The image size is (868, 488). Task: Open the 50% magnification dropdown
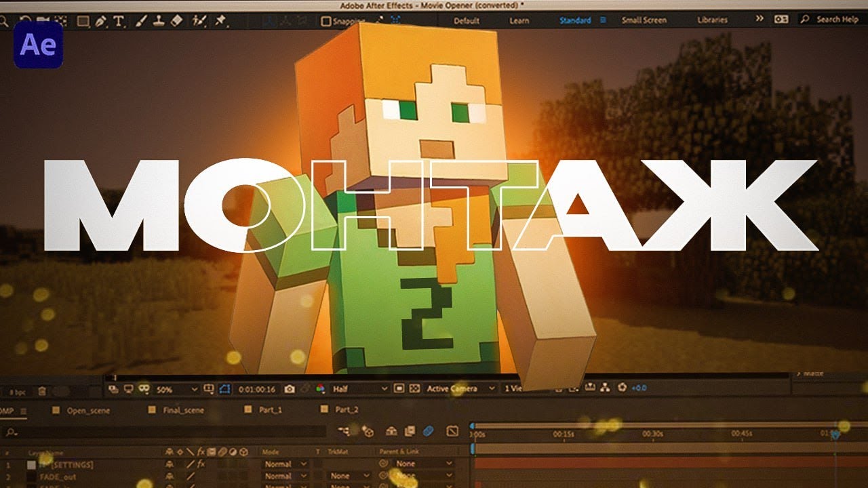pos(176,389)
